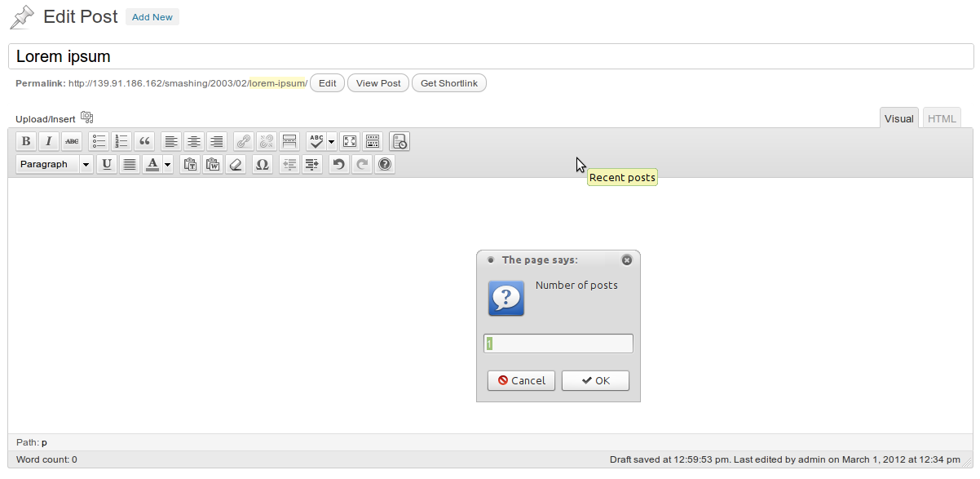The image size is (980, 479).
Task: Click the Add New post button
Action: [152, 17]
